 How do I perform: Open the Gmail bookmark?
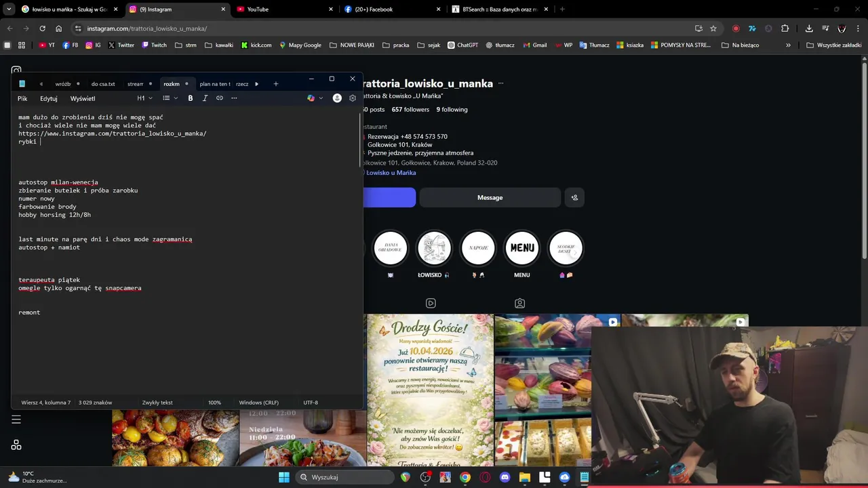click(534, 45)
